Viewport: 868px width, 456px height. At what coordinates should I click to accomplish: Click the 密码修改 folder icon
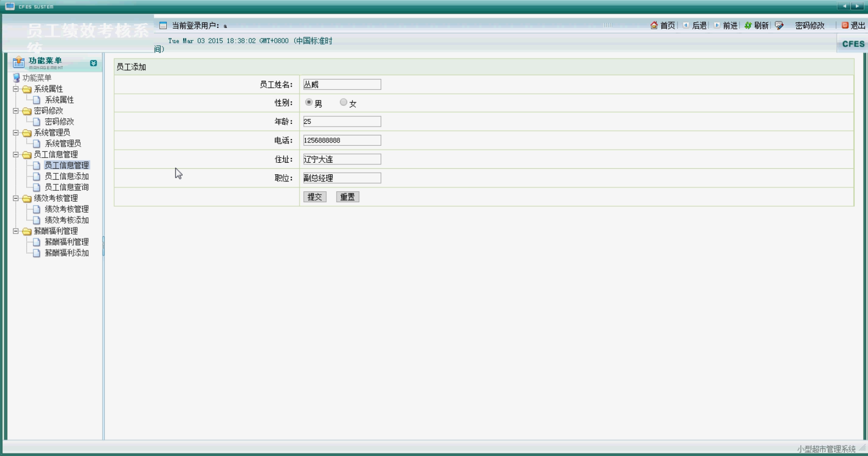click(26, 111)
